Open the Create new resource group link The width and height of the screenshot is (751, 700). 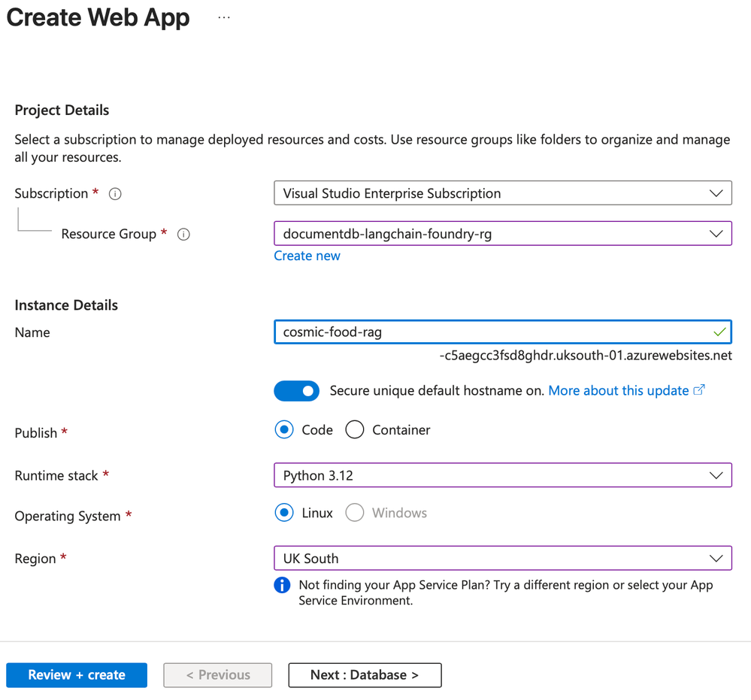tap(307, 256)
